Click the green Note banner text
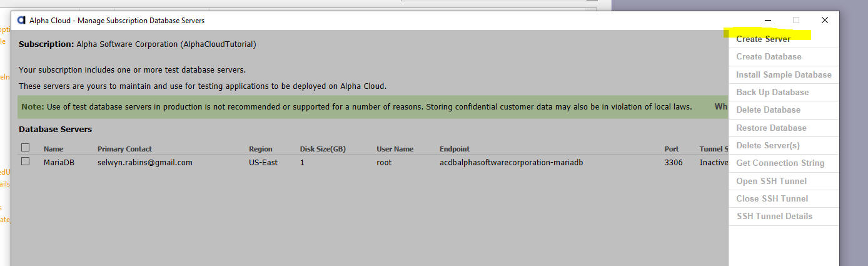 356,106
